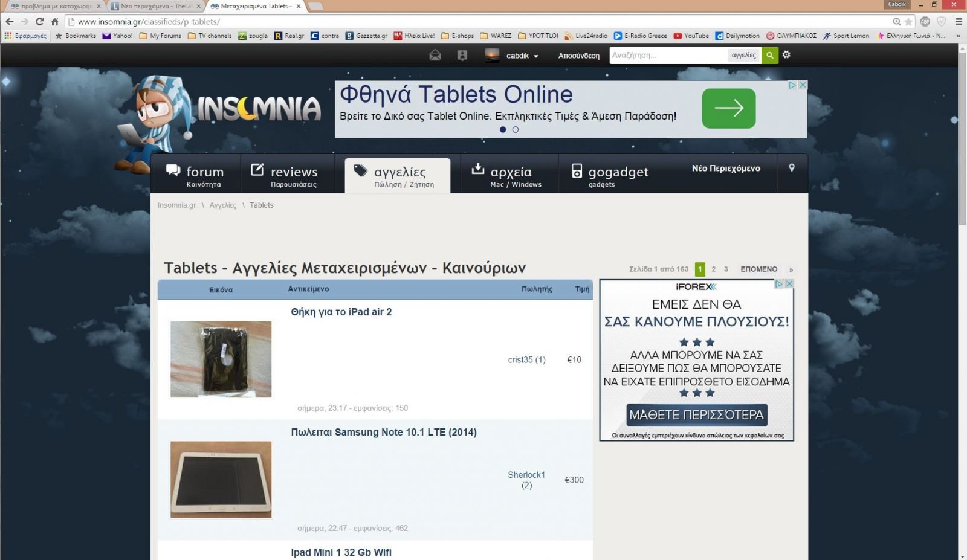Click the green arrow on banner ad

pos(729,108)
